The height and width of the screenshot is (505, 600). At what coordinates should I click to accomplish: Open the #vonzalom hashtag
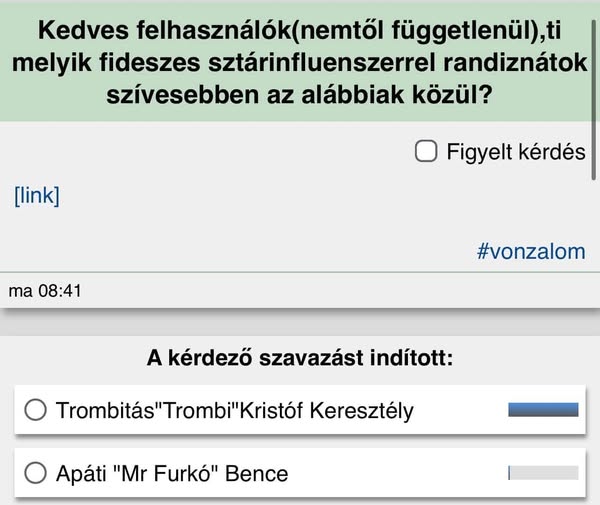[531, 251]
